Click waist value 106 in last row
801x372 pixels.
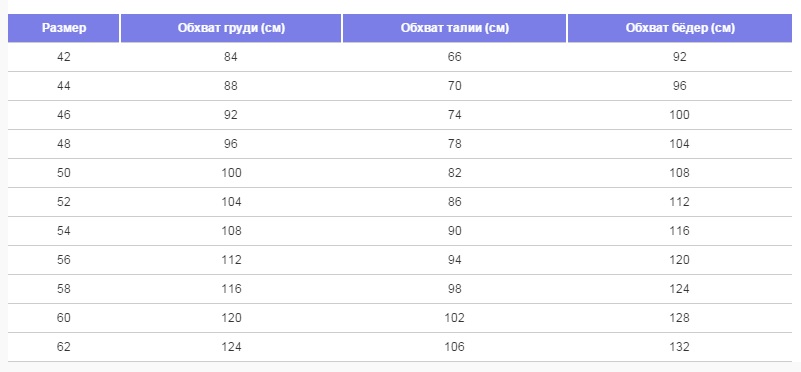coord(455,347)
